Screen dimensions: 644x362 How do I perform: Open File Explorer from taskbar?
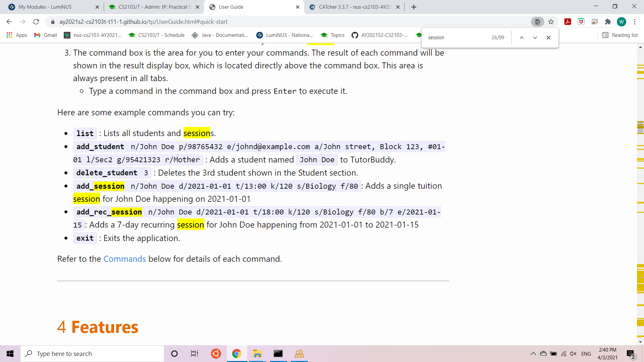tap(257, 354)
